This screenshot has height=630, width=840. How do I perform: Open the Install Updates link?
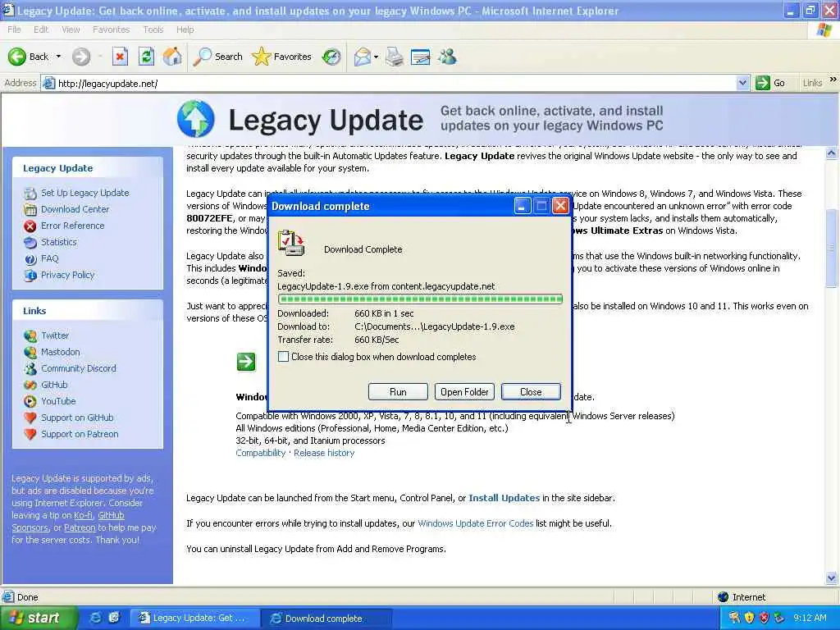tap(504, 498)
